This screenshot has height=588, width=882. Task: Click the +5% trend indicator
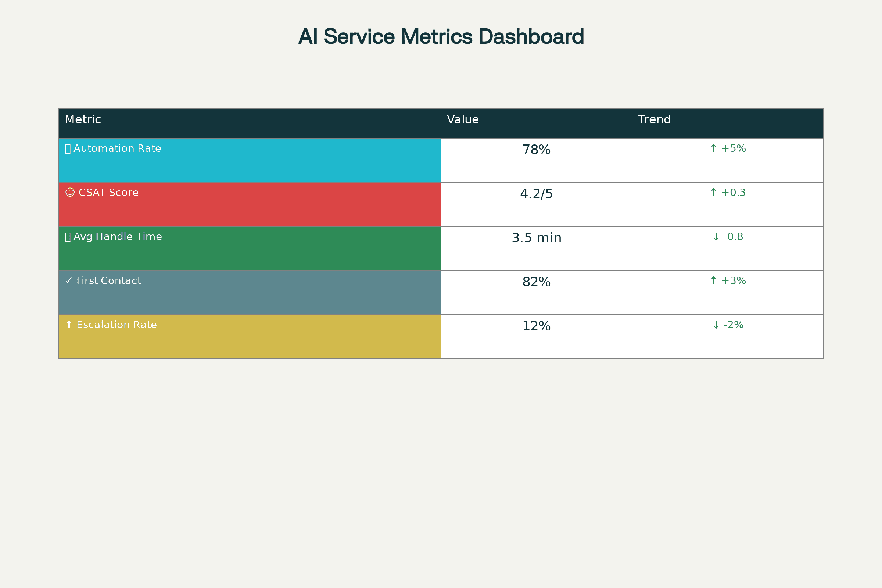[x=728, y=148]
